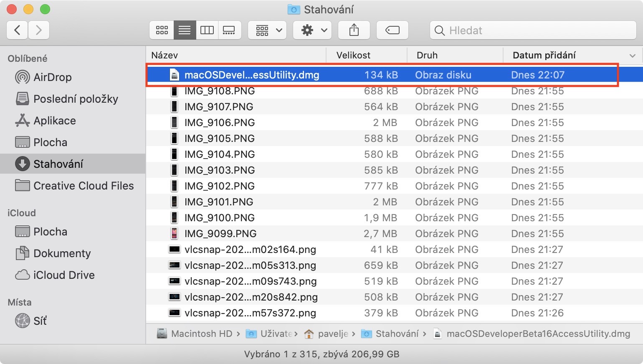Click the Dnes 21:26 date cell

537,313
